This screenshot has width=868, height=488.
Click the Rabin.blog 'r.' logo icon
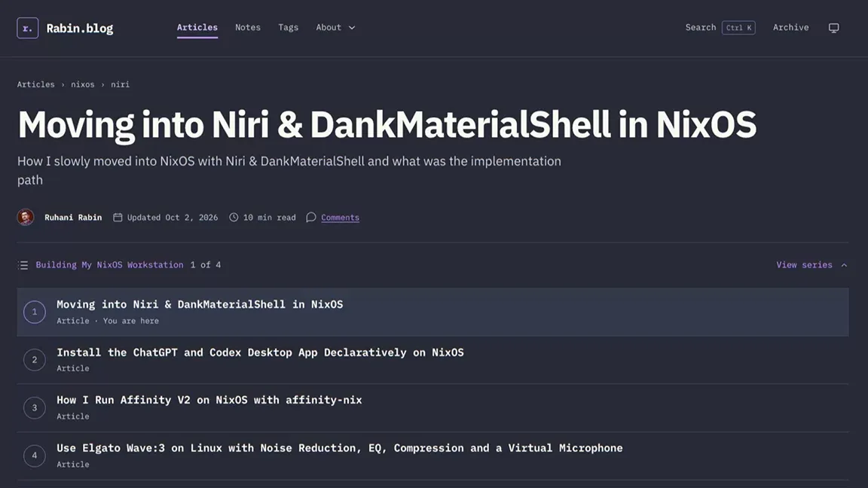[28, 28]
